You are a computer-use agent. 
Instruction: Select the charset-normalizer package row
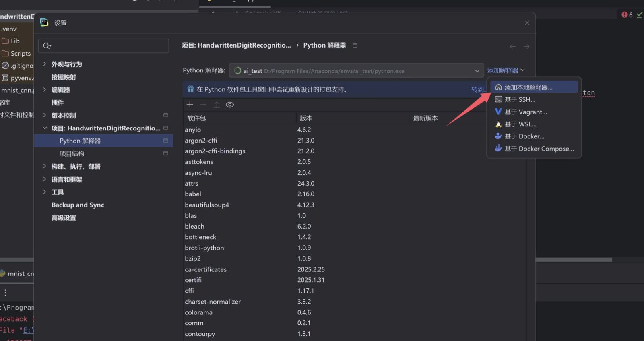point(355,302)
